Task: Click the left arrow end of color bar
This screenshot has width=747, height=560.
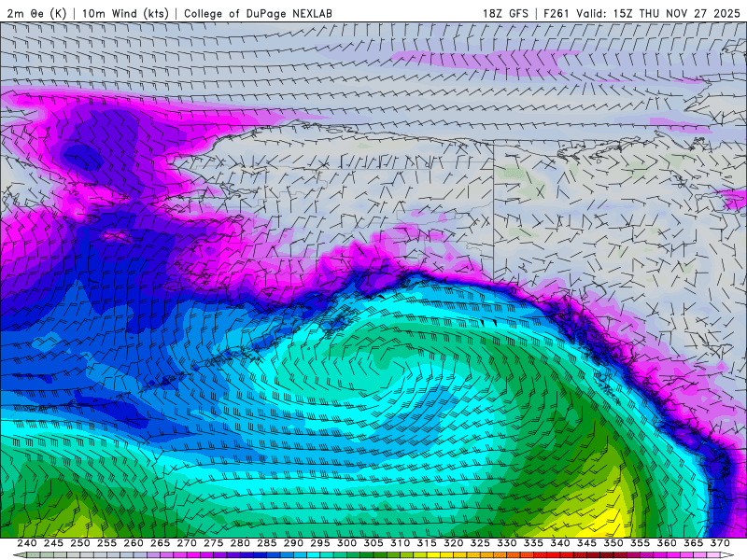Action: [x=20, y=555]
